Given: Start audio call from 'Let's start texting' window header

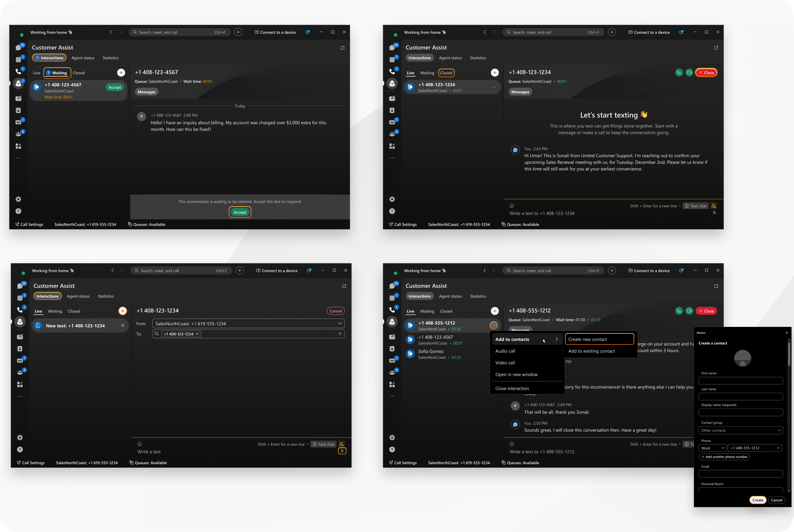Looking at the screenshot, I should tap(679, 72).
